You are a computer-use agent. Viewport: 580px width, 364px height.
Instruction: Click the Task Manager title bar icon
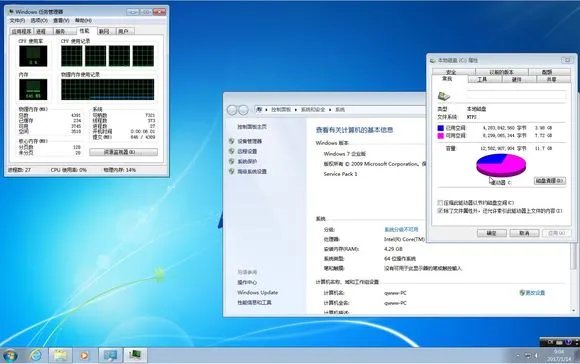point(11,12)
